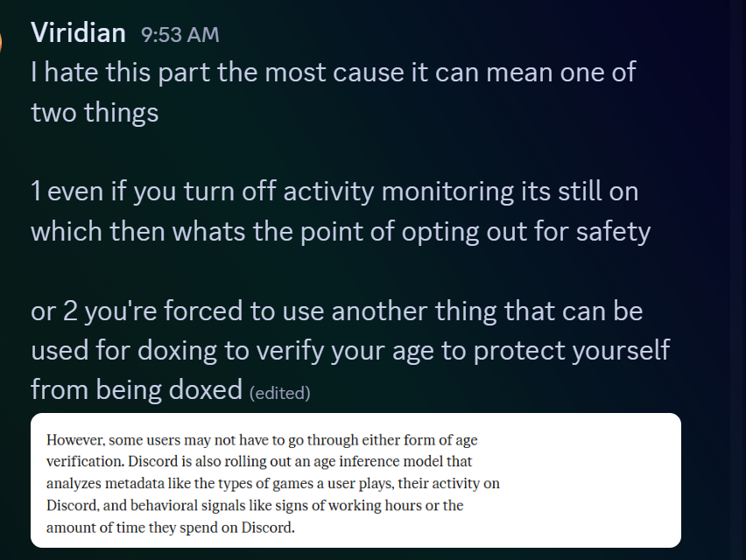
Task: Click the "from being doxed" text
Action: tap(137, 388)
